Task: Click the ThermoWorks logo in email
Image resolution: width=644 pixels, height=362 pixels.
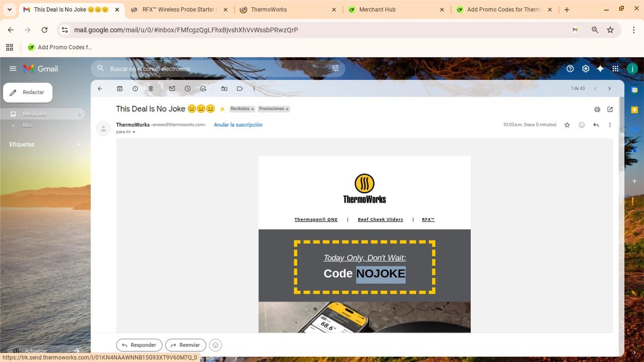Action: [365, 189]
